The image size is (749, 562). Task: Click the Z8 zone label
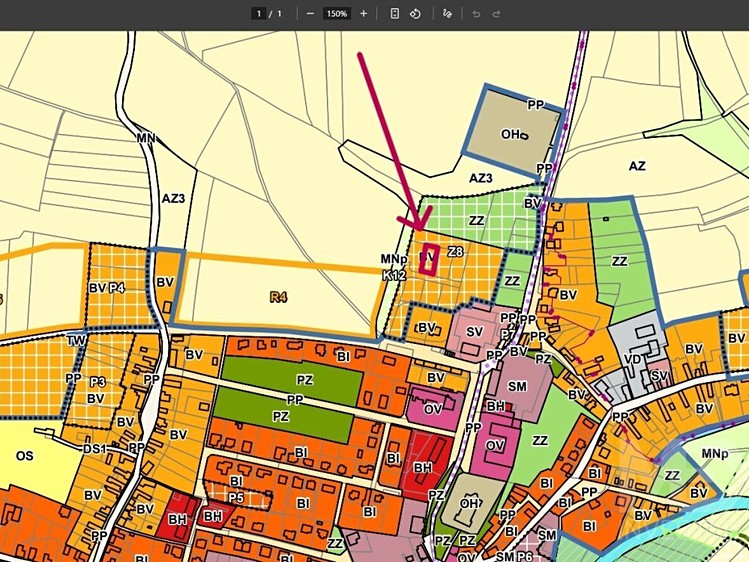coord(455,251)
